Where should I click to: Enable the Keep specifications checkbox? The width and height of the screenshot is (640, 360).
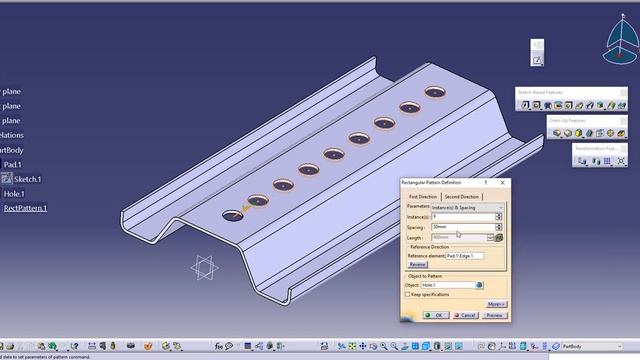click(407, 294)
